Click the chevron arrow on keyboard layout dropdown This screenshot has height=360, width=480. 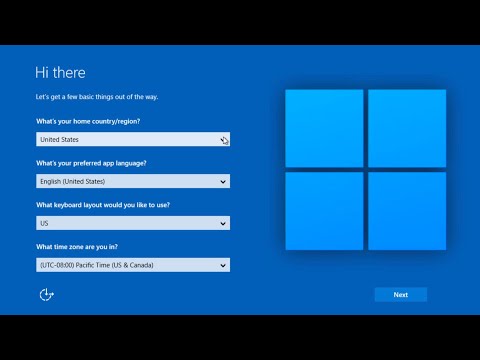pyautogui.click(x=223, y=224)
